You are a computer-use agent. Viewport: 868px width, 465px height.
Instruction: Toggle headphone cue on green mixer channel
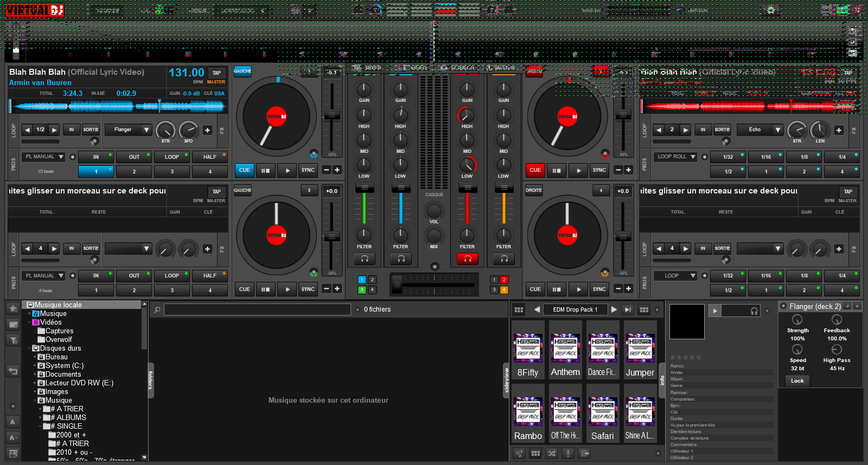pos(365,259)
